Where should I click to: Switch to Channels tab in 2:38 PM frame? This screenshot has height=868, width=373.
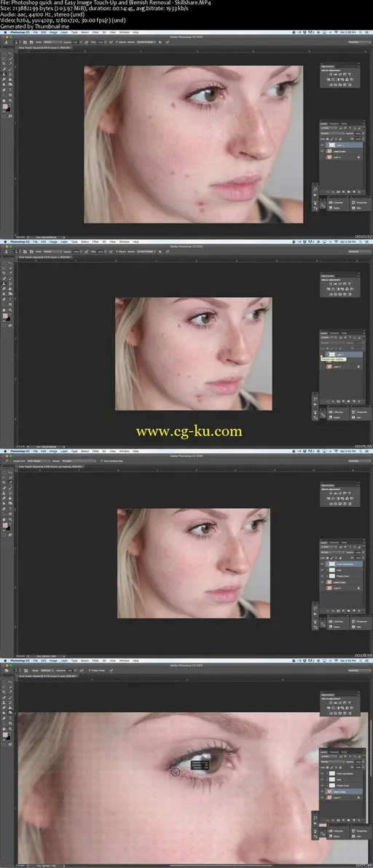click(334, 124)
